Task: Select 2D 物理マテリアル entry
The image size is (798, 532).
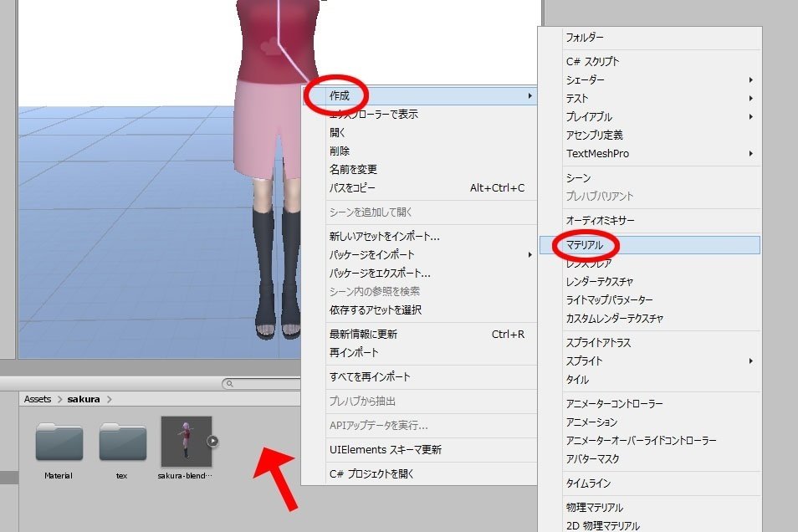Action: (649, 524)
